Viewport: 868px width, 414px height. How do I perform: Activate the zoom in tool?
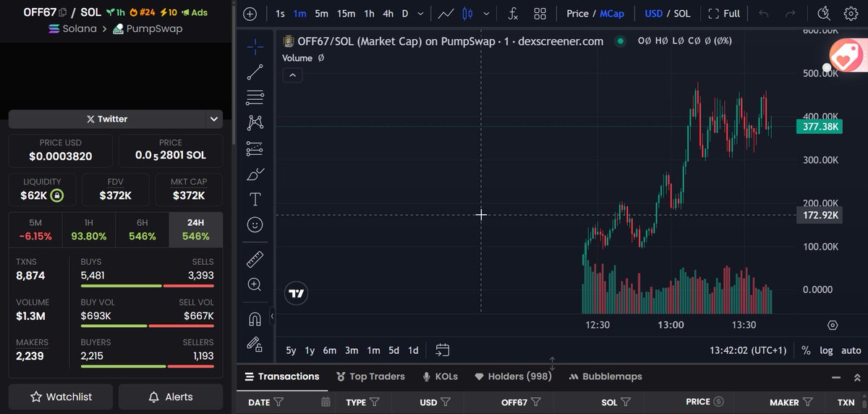(x=255, y=284)
